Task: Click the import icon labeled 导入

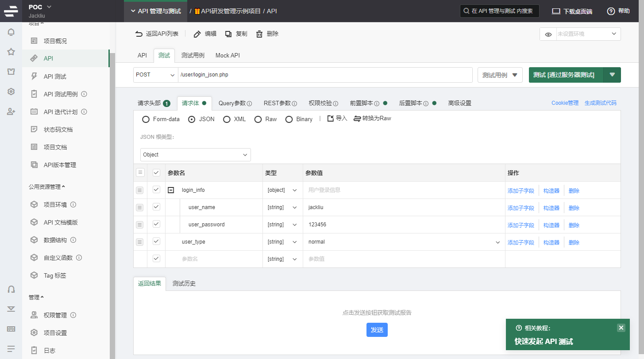Action: click(x=330, y=118)
